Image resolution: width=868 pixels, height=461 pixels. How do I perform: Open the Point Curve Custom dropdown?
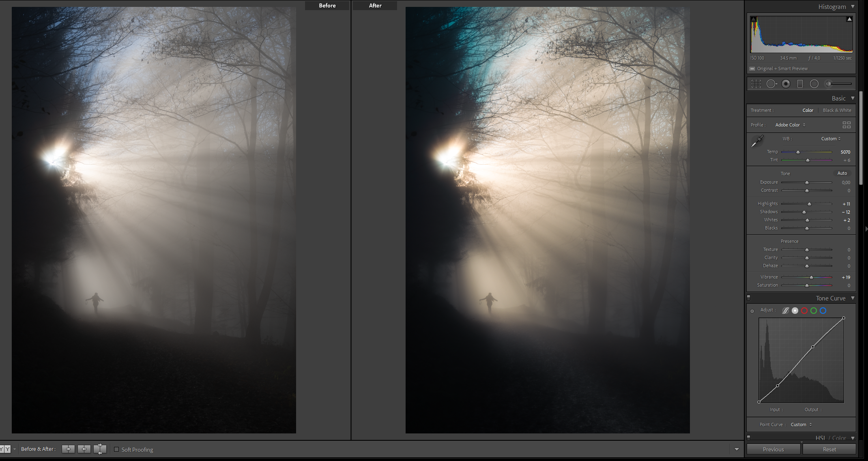pyautogui.click(x=801, y=425)
